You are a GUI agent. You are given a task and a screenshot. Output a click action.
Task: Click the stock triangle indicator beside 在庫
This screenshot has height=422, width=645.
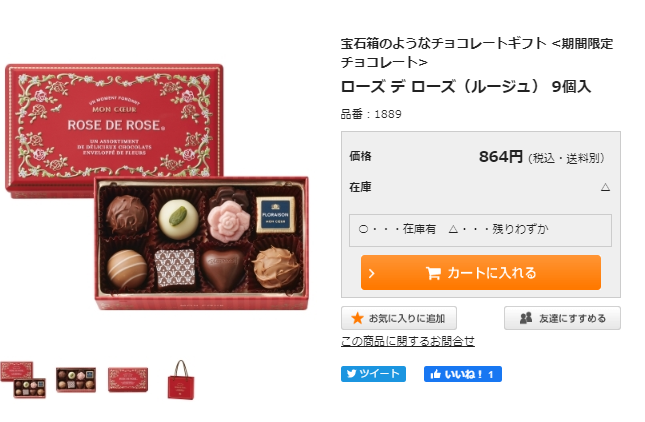[605, 188]
